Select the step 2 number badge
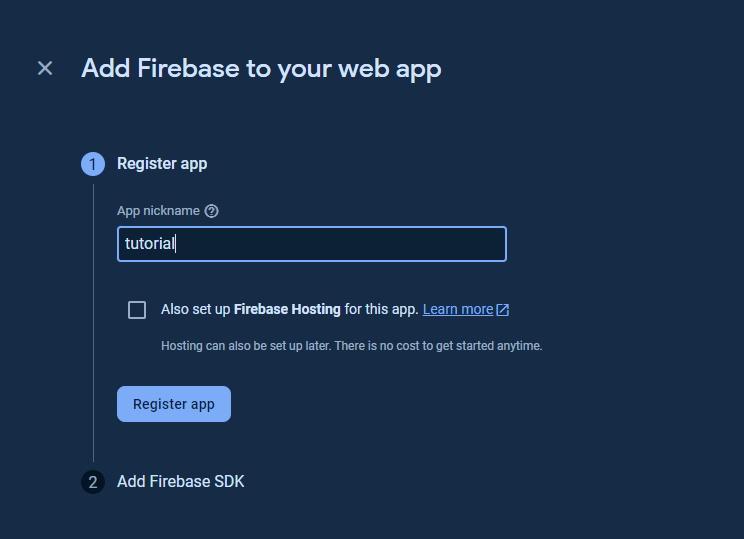Screen dimensions: 744x539 (x=93, y=482)
